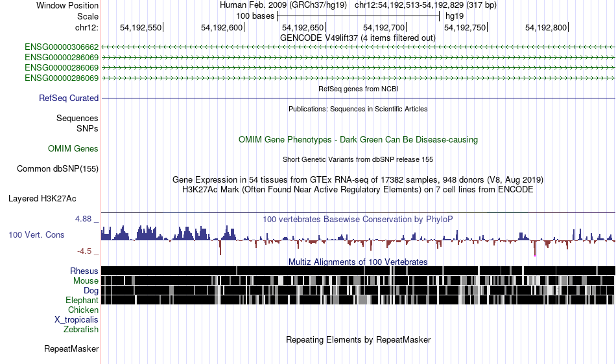The image size is (616, 364).
Task: Click the Zebrafish species label
Action: tap(81, 329)
